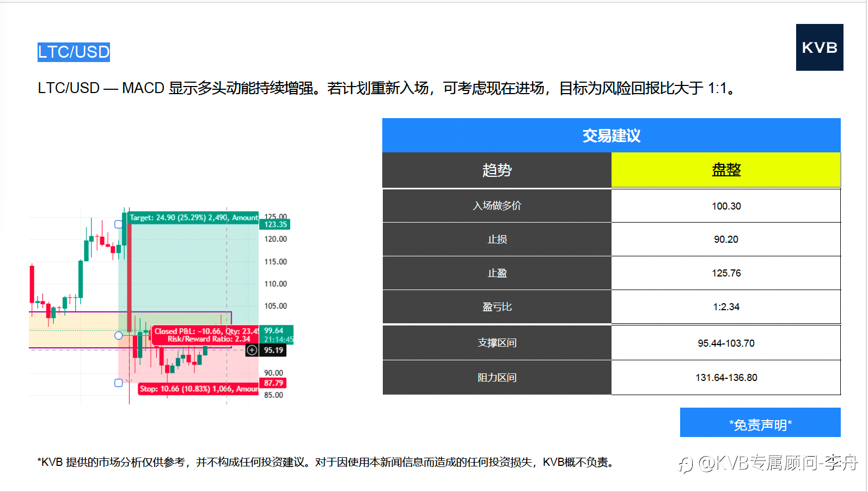Click the underlined 盘整 trend link
Viewport: 868px width, 492px height.
(x=726, y=170)
